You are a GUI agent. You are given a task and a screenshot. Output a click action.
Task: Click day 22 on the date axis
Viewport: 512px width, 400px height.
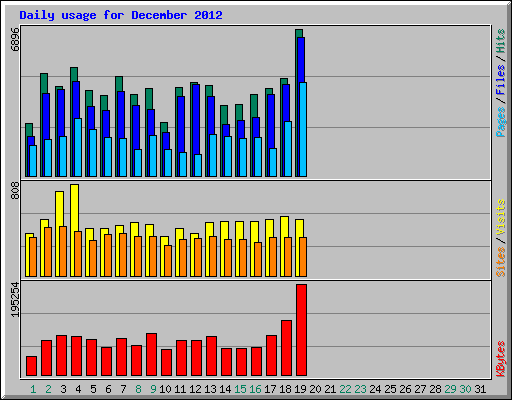pyautogui.click(x=345, y=389)
